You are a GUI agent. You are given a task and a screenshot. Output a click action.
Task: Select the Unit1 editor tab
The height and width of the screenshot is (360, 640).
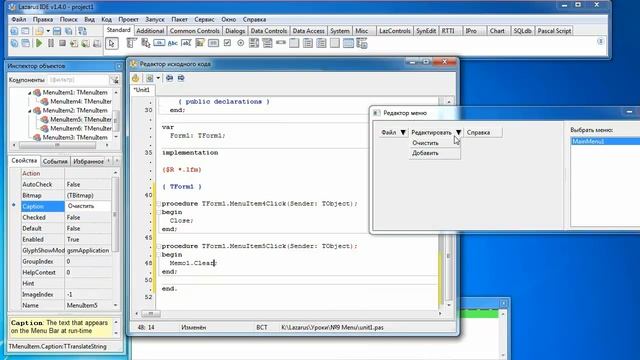click(142, 90)
